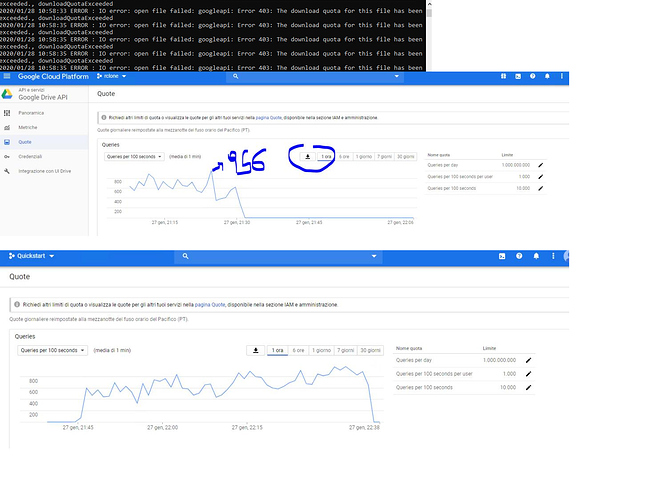Follow the pagina Quote link in rclone console
This screenshot has width=666, height=500.
(x=268, y=118)
